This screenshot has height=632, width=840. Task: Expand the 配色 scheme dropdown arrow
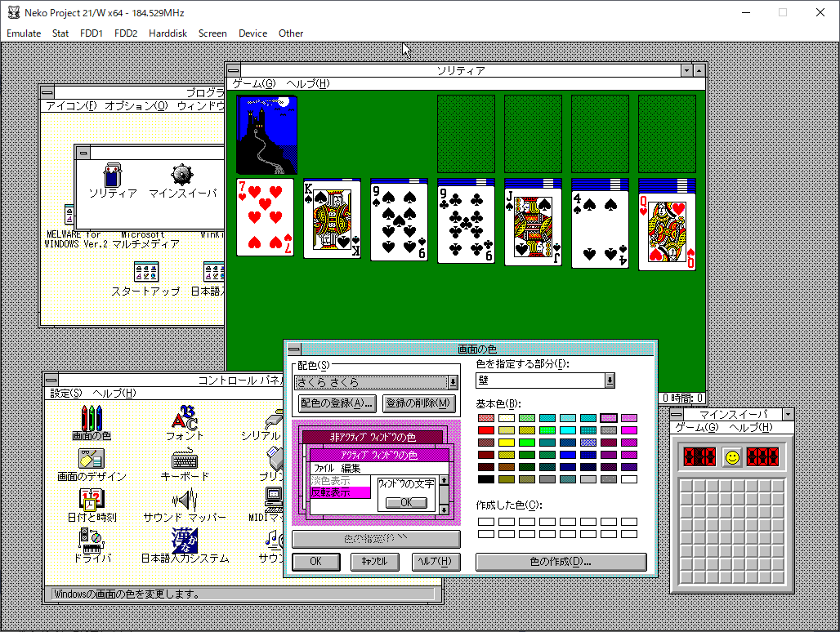point(453,382)
